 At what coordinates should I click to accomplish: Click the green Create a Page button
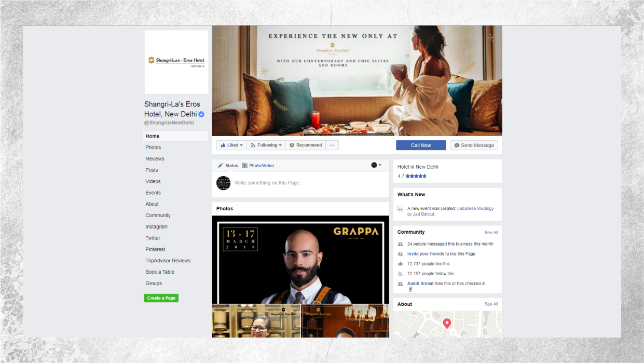point(161,298)
